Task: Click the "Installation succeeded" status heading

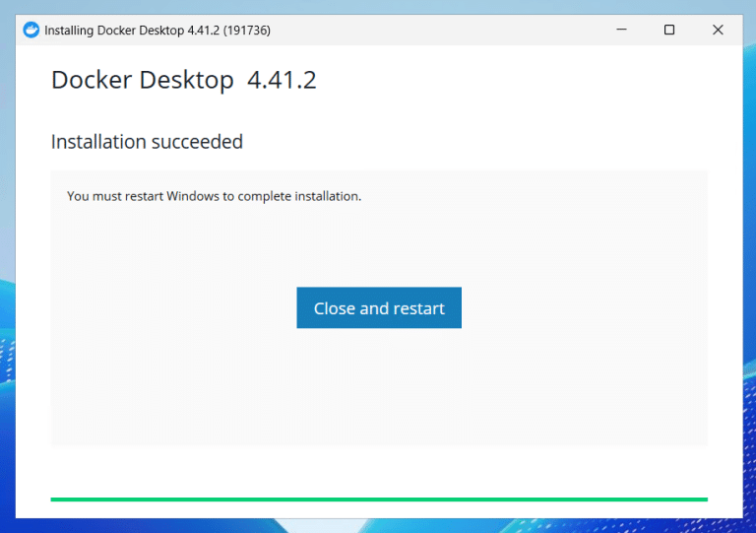Action: click(147, 142)
